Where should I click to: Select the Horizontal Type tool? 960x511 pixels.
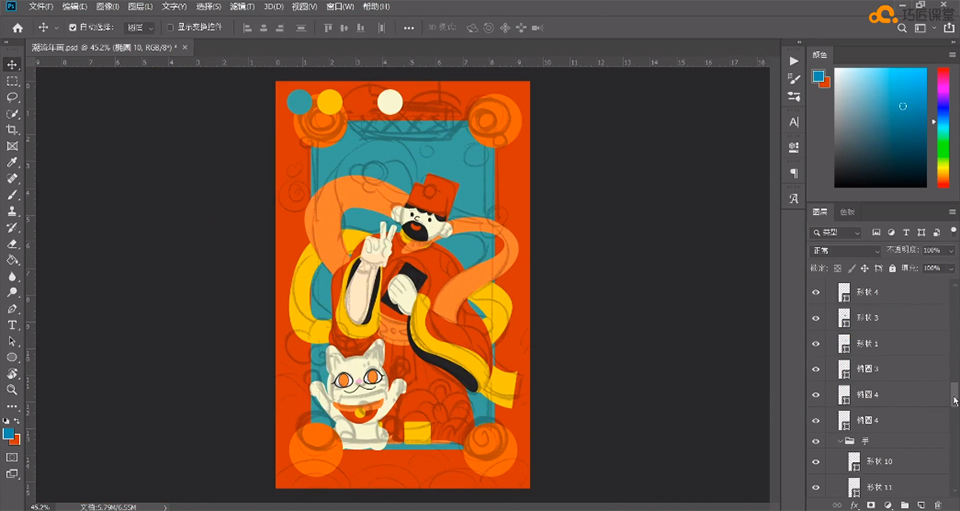tap(12, 325)
